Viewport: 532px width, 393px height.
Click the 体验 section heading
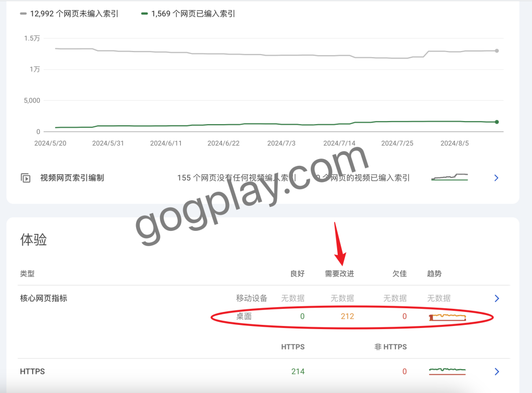[x=33, y=240]
